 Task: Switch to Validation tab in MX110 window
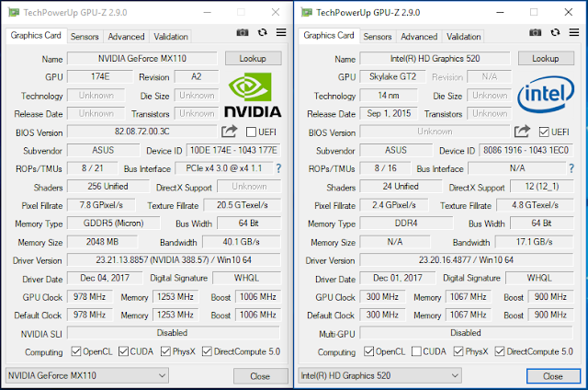pyautogui.click(x=171, y=37)
